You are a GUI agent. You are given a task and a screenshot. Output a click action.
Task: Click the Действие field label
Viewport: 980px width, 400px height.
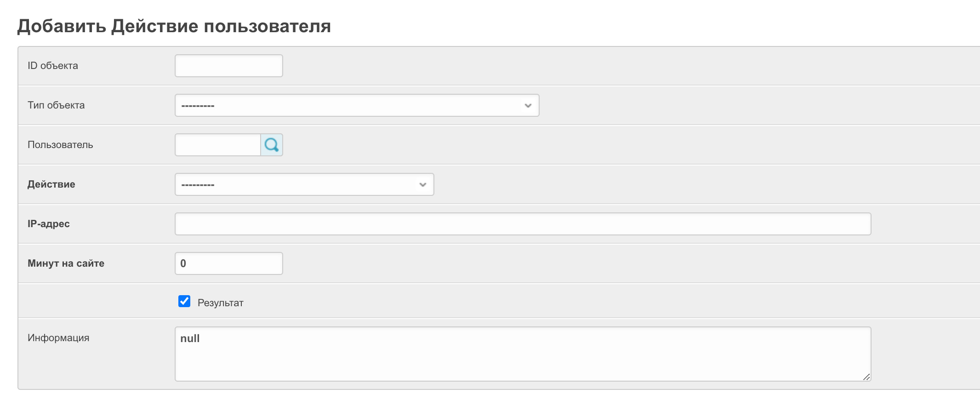(x=51, y=184)
